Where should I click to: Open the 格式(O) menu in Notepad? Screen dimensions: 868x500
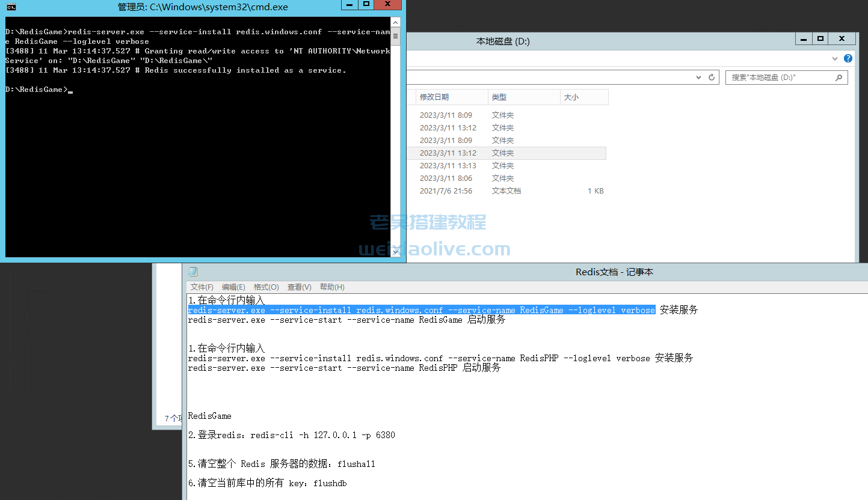pos(266,287)
